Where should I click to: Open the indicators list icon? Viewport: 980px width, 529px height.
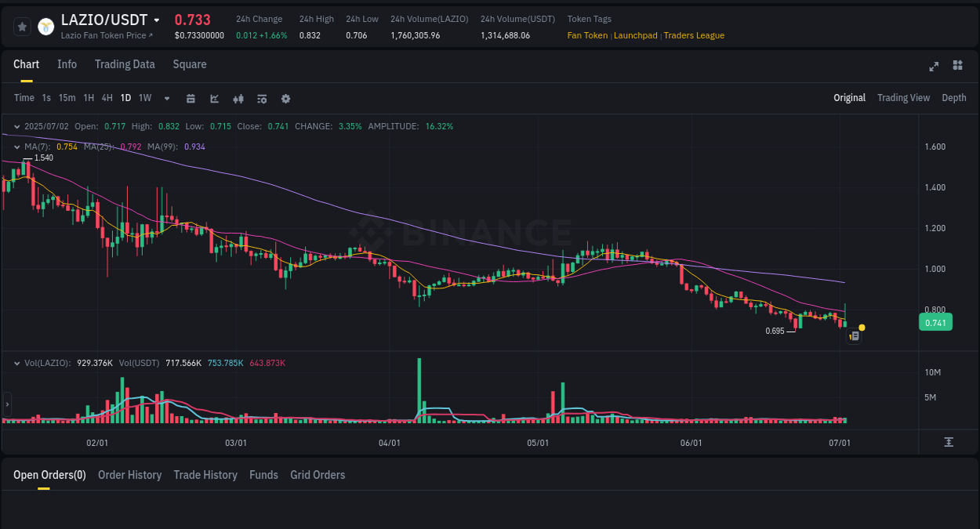click(261, 99)
